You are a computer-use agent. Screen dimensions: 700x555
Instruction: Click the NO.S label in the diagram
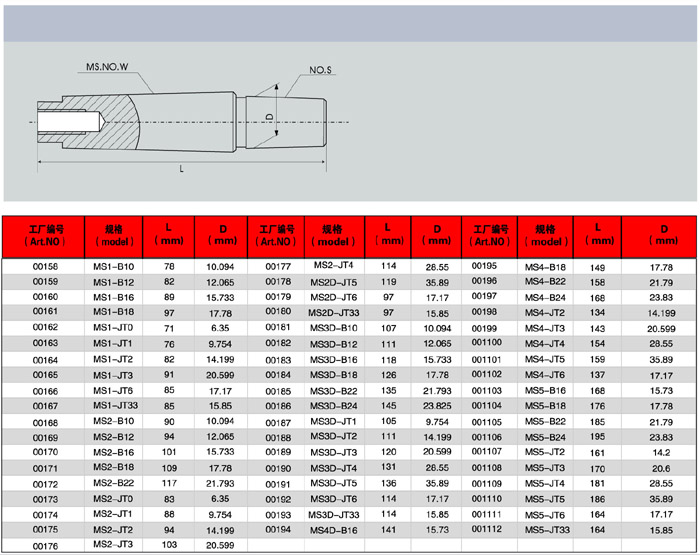click(x=320, y=71)
